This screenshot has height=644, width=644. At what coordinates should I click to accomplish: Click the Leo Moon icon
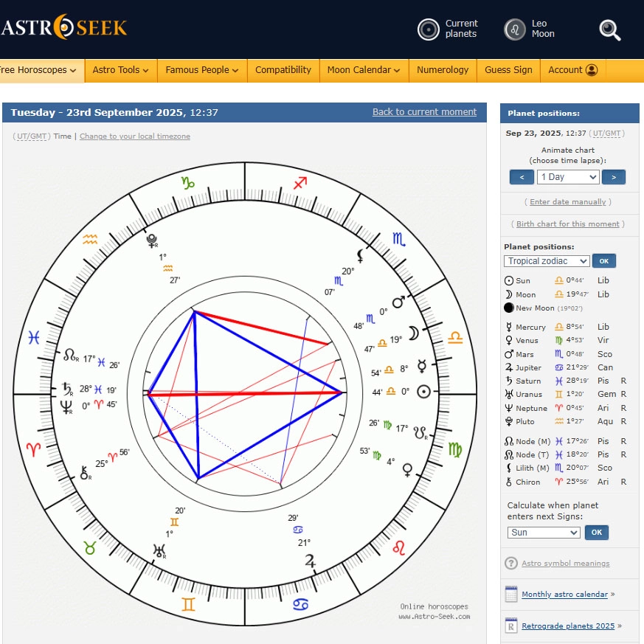click(x=514, y=30)
